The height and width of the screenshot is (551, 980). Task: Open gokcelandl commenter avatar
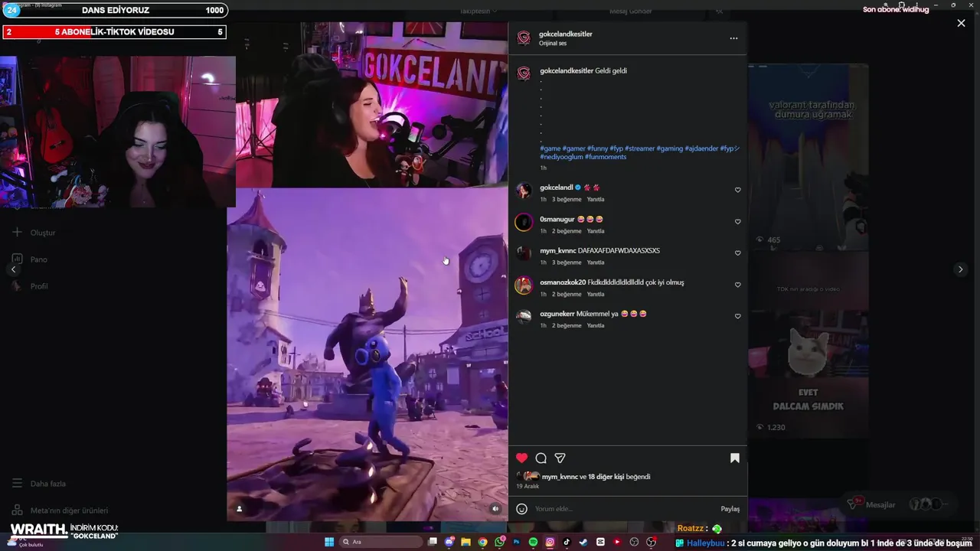(524, 191)
